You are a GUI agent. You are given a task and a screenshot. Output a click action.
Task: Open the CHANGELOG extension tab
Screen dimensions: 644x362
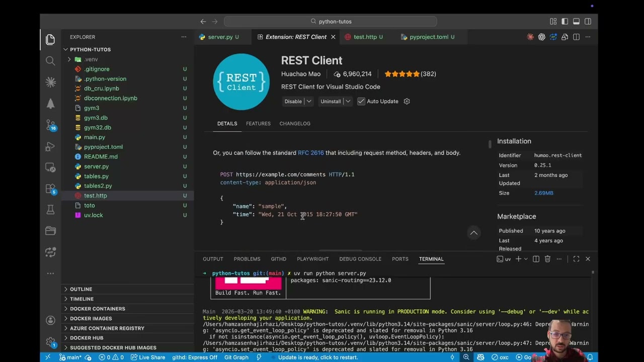[x=295, y=123]
